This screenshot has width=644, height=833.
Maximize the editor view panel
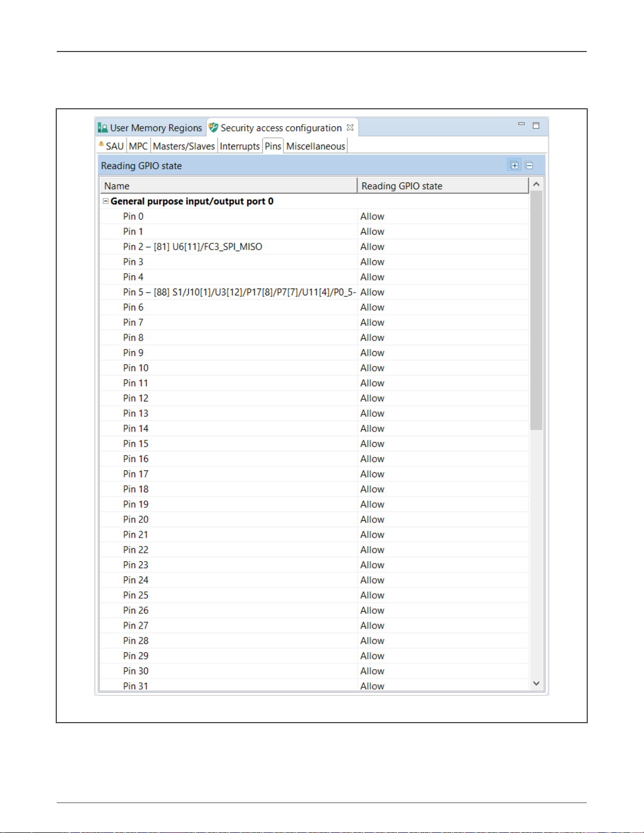(536, 126)
